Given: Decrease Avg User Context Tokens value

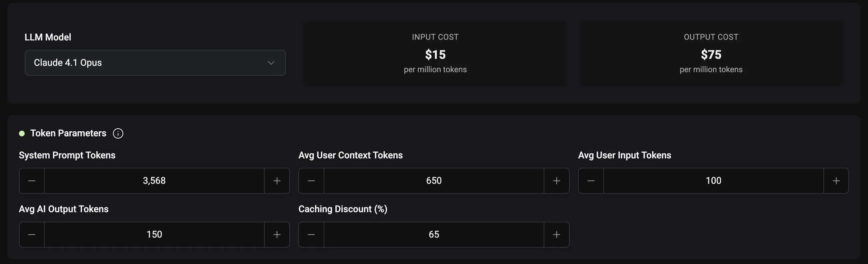Looking at the screenshot, I should click(x=311, y=180).
